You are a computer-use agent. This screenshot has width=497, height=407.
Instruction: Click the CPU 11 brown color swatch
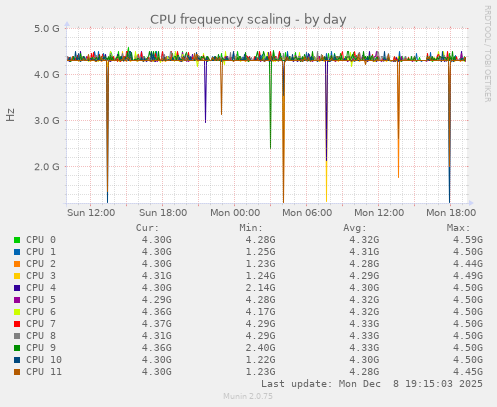click(17, 372)
